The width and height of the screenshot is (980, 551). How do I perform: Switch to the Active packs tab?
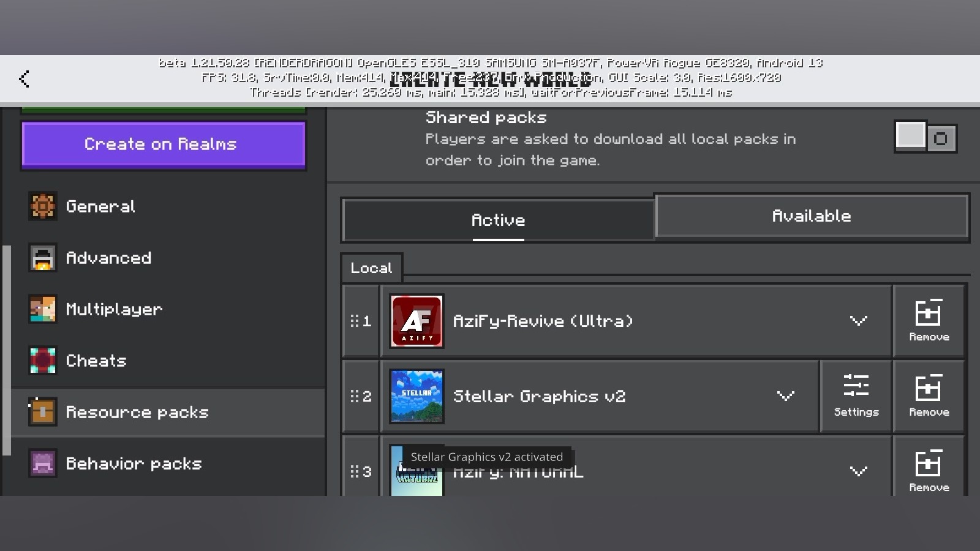(498, 220)
